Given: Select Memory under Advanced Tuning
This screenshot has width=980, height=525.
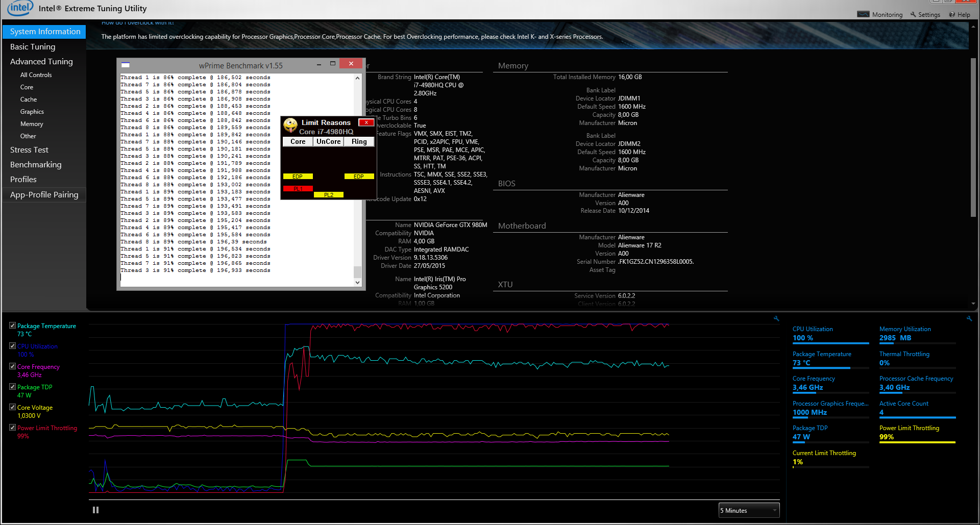Looking at the screenshot, I should [32, 124].
